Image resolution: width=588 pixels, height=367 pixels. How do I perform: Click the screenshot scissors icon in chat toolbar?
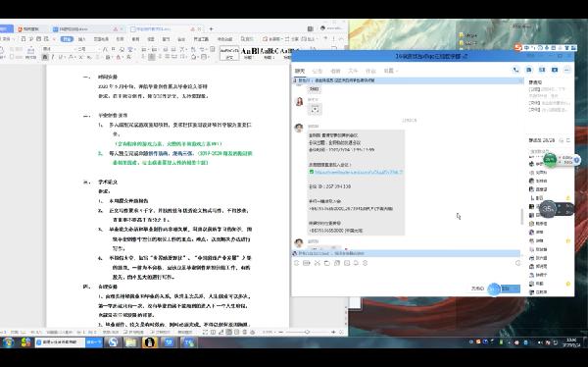tap(317, 263)
